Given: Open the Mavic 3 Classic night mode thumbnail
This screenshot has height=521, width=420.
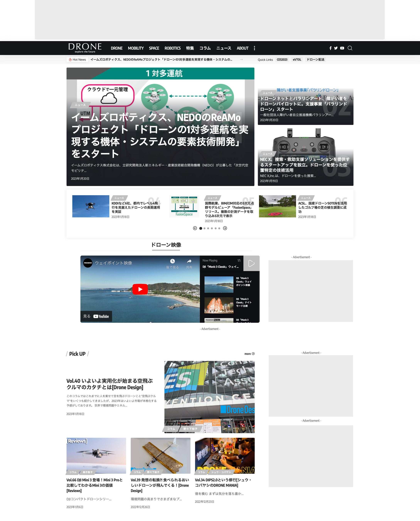Looking at the screenshot, I should (x=219, y=305).
